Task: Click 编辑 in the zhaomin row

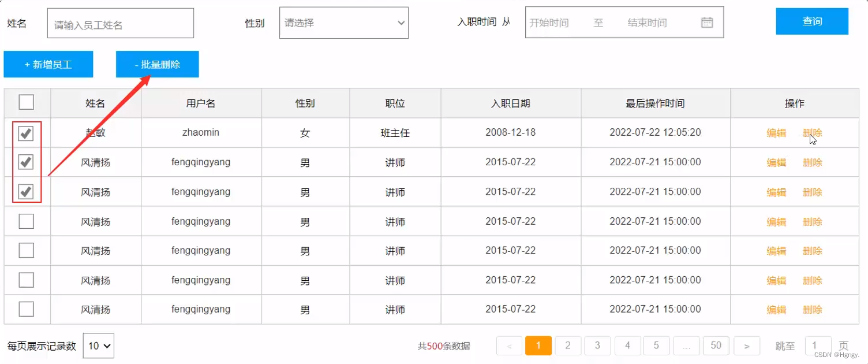Action: (776, 133)
